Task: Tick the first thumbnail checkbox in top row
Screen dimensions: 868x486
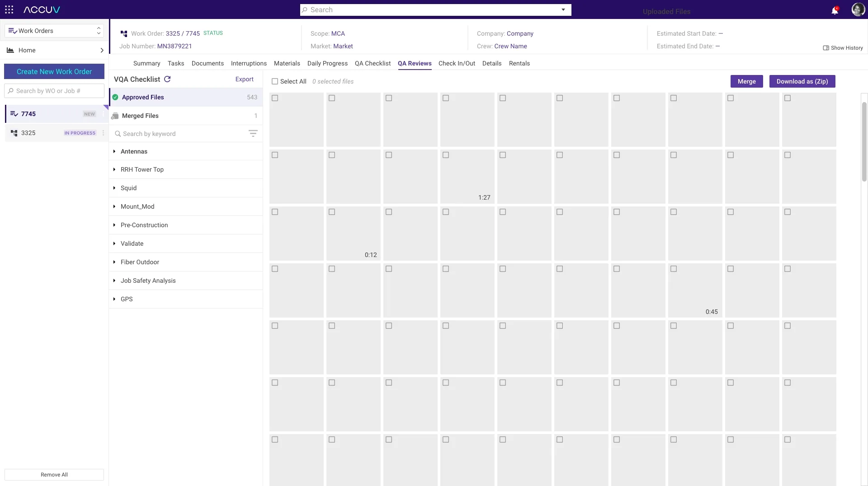Action: 275,98
